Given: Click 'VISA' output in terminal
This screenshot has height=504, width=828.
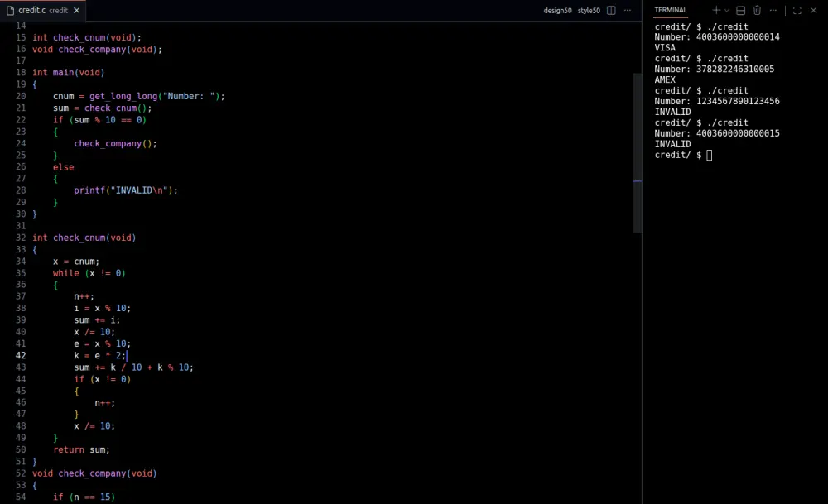Looking at the screenshot, I should [x=665, y=47].
